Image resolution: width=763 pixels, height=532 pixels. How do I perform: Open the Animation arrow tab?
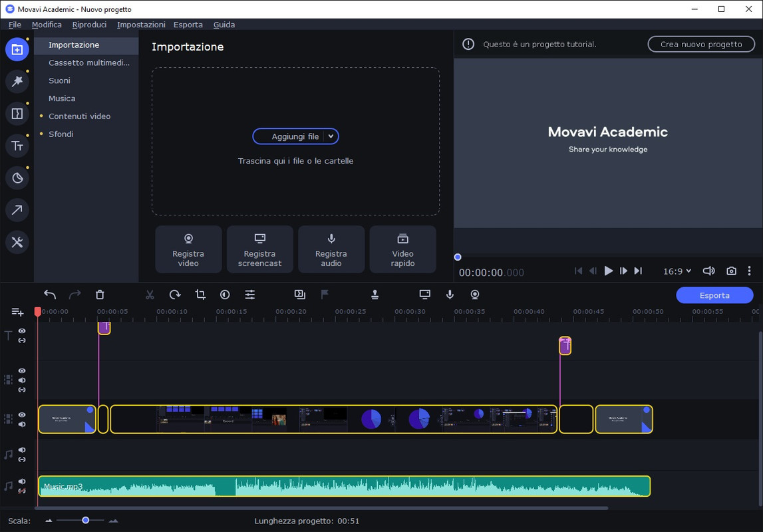(17, 210)
